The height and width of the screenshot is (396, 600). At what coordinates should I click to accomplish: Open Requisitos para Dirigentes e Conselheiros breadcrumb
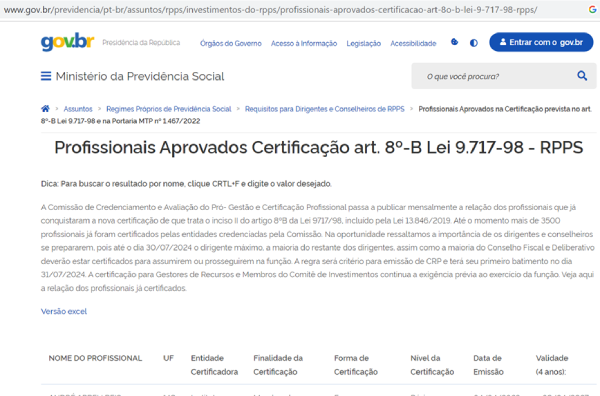tap(324, 109)
